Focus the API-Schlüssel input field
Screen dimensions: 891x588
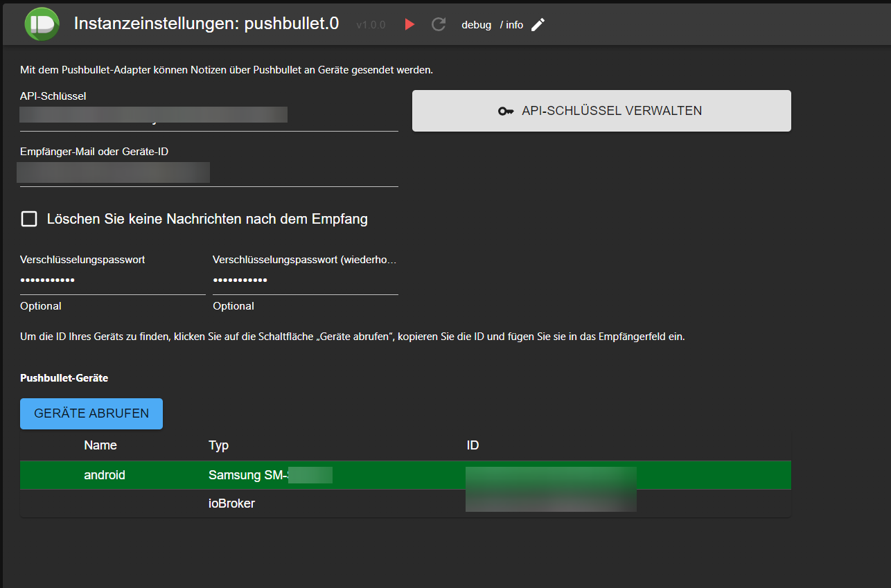pos(209,116)
